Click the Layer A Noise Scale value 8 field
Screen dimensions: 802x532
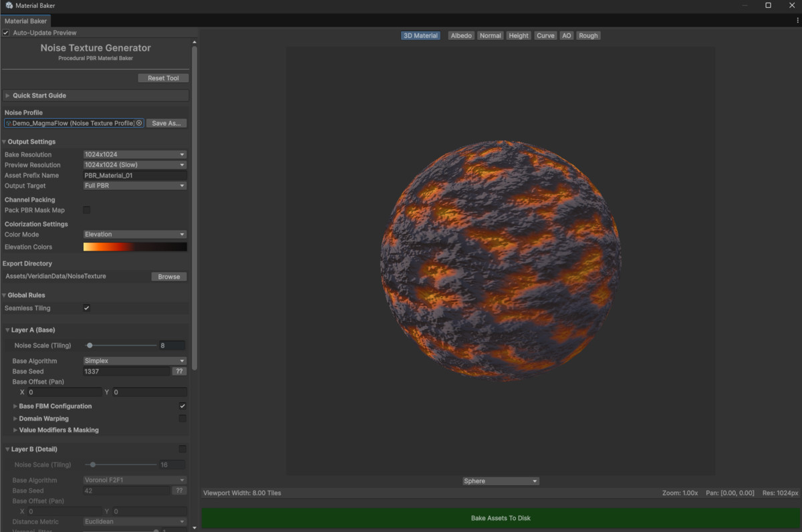[172, 346]
